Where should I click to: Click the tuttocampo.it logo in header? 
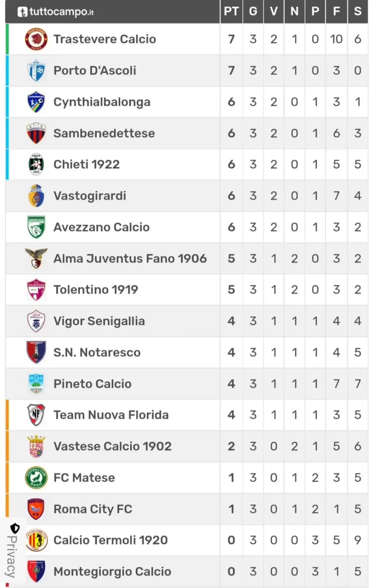tap(56, 12)
